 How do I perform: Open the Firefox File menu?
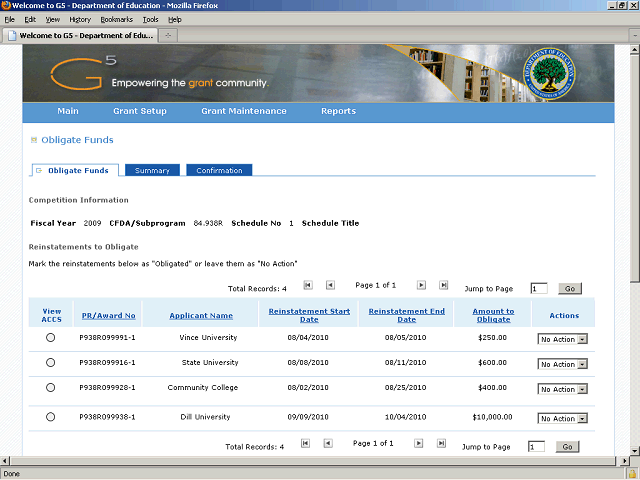click(9, 20)
